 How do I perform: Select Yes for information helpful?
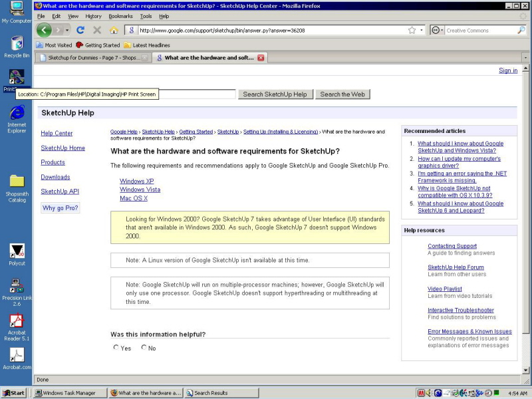tap(116, 347)
